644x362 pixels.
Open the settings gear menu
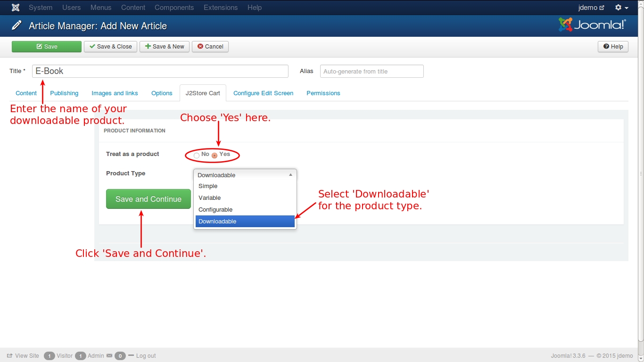click(x=621, y=8)
